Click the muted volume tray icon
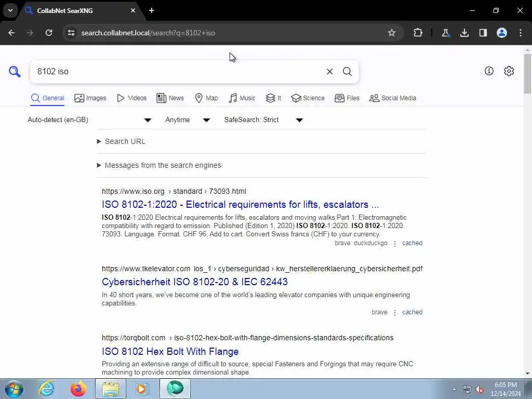Viewport: 532px width, 399px height. pos(480,390)
